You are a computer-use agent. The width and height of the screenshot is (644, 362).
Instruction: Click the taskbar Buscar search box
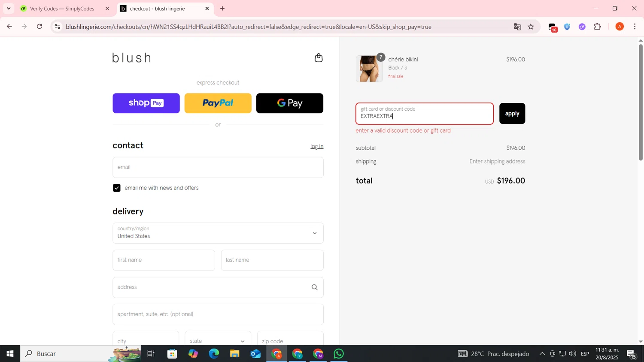pos(81,354)
